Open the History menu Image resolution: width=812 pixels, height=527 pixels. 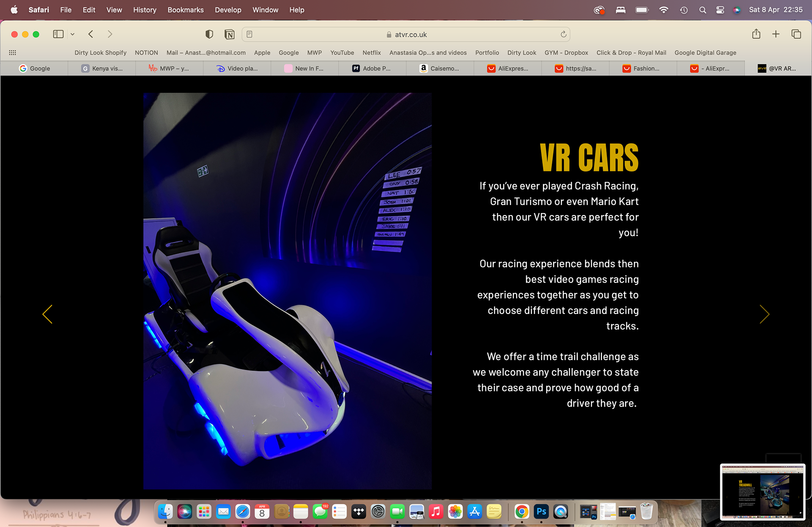coord(145,10)
